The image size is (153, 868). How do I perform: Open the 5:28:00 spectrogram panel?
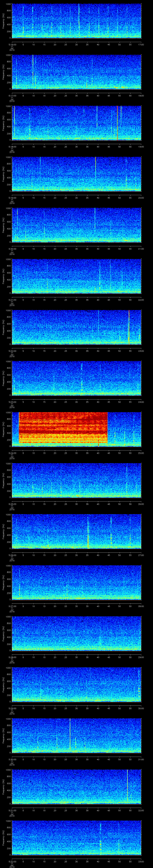click(76, 633)
